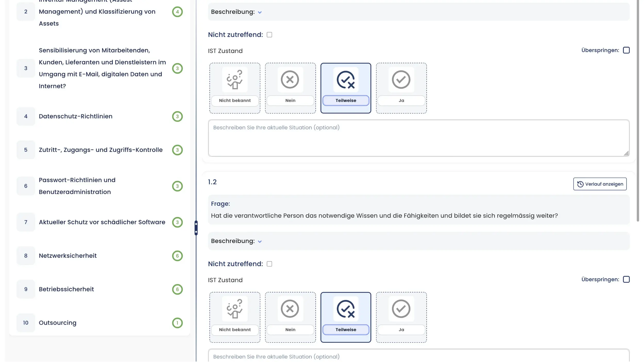
Task: Click the upper 'Beschreiben Sie Ihre aktuelle Situation' text field
Action: click(419, 138)
